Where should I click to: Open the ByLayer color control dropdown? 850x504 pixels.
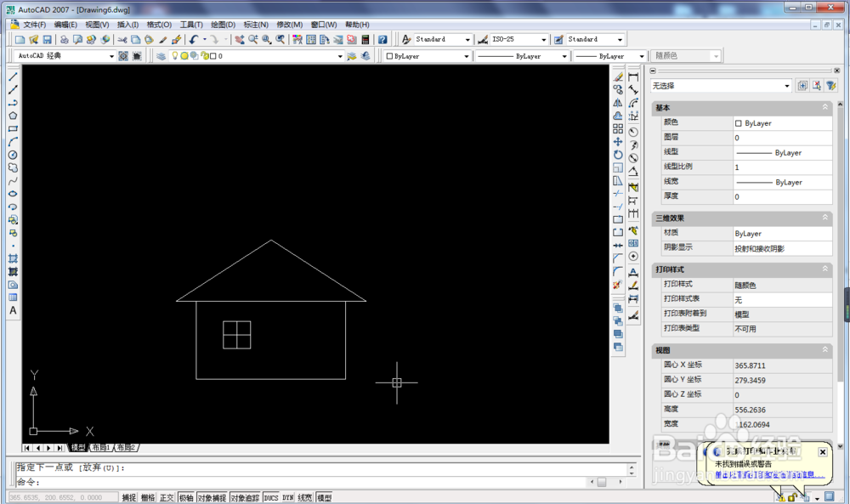[466, 56]
